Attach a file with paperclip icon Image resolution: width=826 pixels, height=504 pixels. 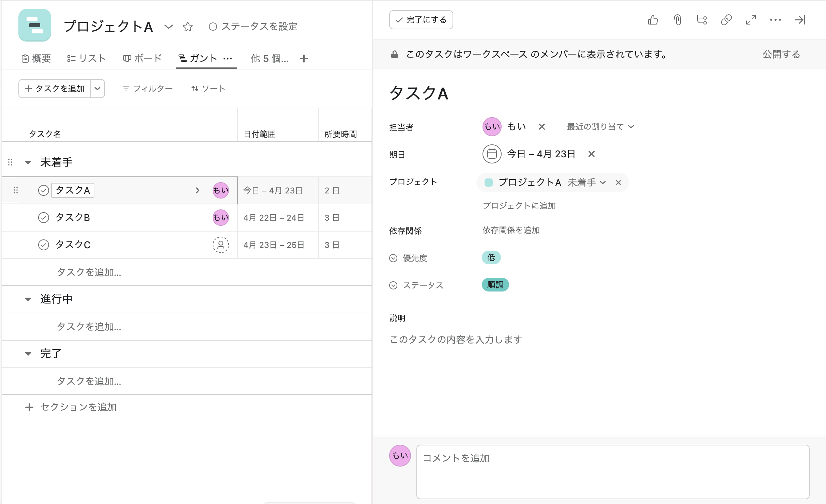[677, 20]
